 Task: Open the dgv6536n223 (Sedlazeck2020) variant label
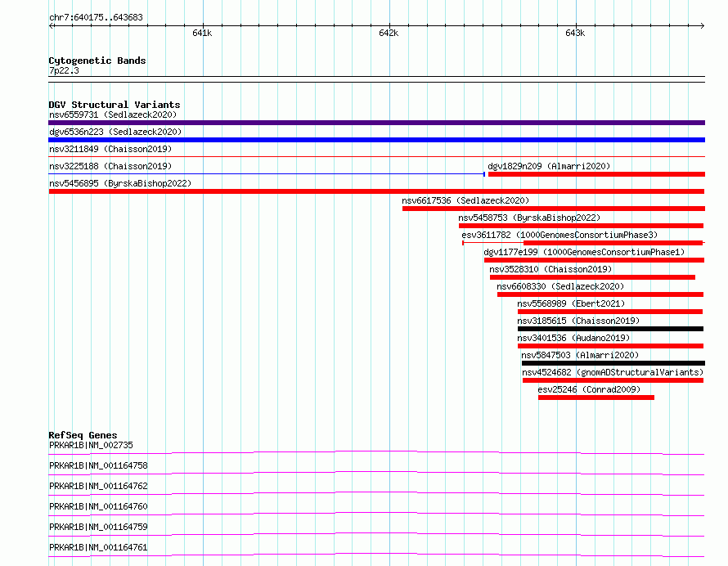coord(115,132)
